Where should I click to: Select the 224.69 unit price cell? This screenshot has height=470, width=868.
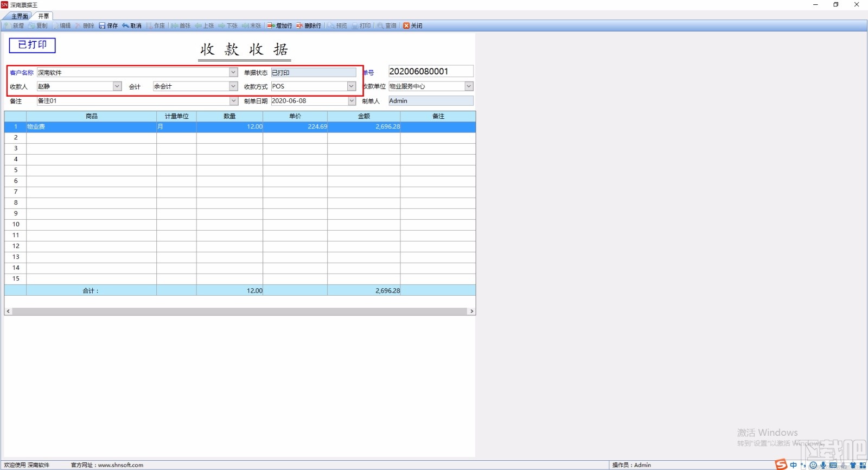coord(295,126)
